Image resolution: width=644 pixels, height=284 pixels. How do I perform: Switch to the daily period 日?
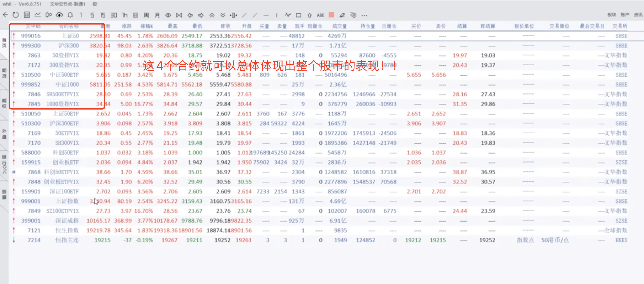point(136,15)
